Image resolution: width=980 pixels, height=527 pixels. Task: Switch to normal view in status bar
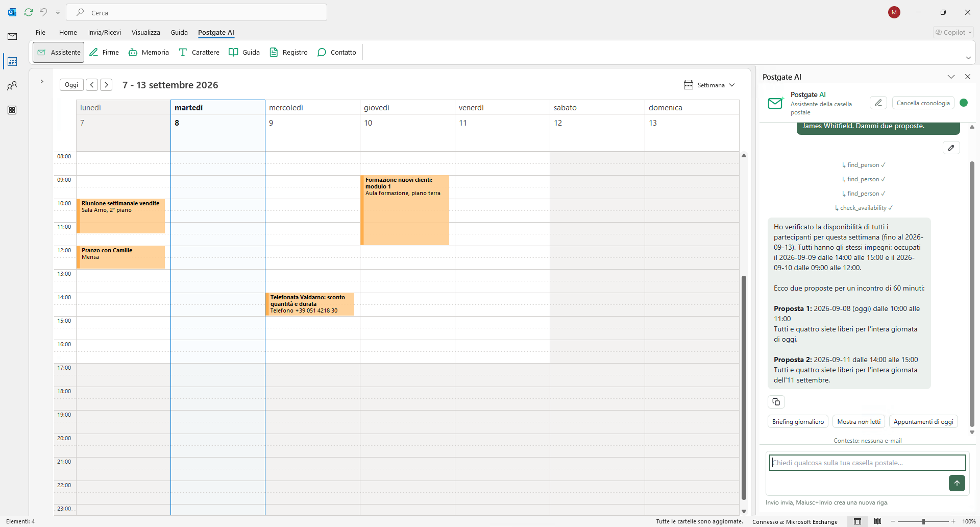[x=857, y=521]
